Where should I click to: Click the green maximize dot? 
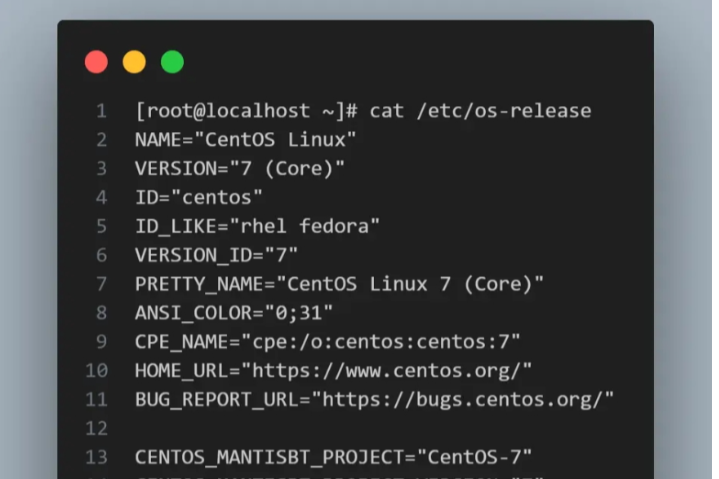point(172,62)
